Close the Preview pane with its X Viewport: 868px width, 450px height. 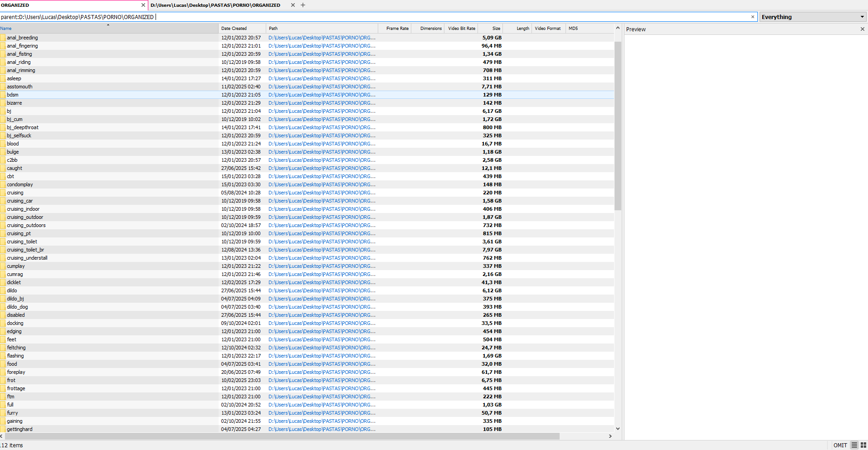coord(862,29)
